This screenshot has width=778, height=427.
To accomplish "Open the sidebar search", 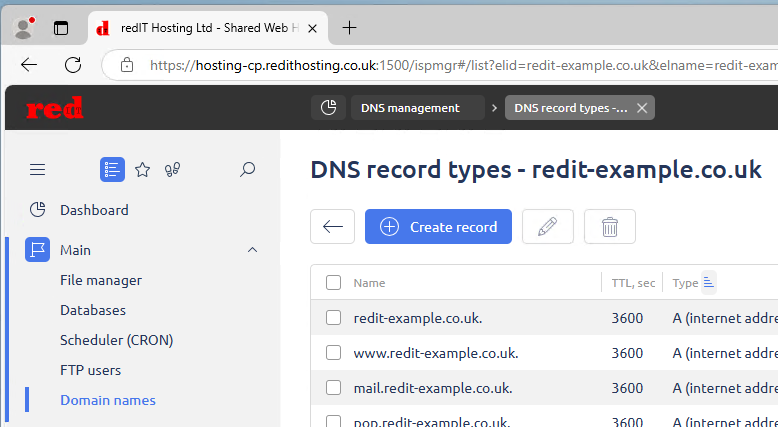I will (x=248, y=170).
